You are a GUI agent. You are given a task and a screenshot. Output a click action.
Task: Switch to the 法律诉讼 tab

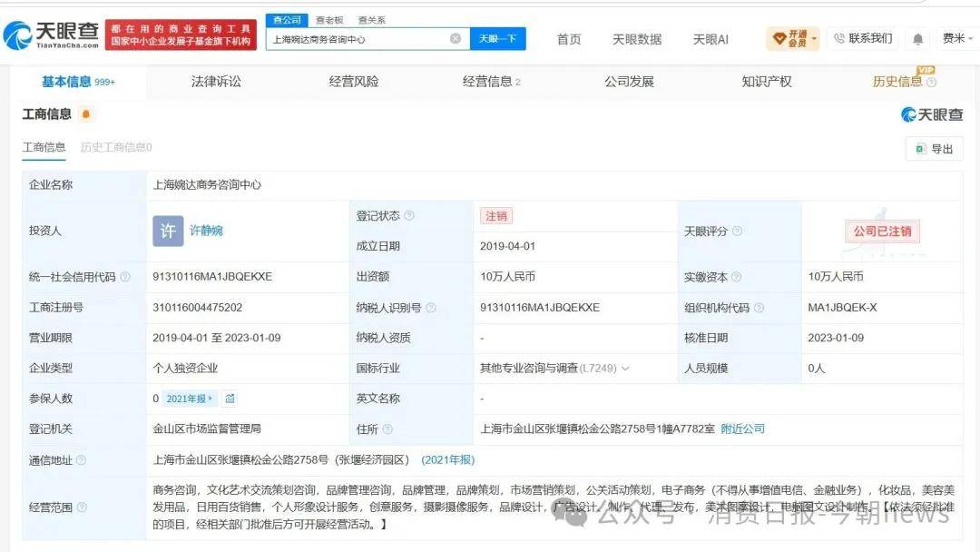tap(216, 82)
